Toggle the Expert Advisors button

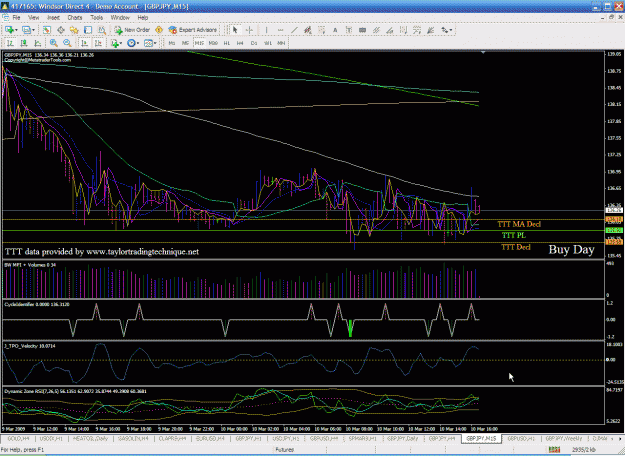click(x=193, y=30)
